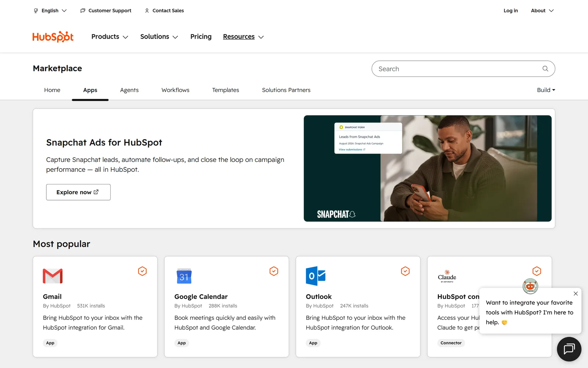The width and height of the screenshot is (588, 368).
Task: Click the certified badge on Outlook card
Action: 405,271
